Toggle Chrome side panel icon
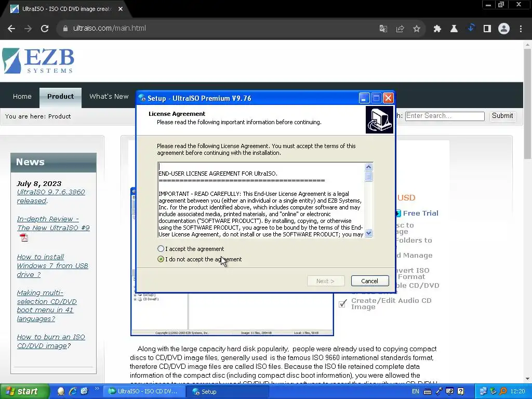 pyautogui.click(x=487, y=29)
